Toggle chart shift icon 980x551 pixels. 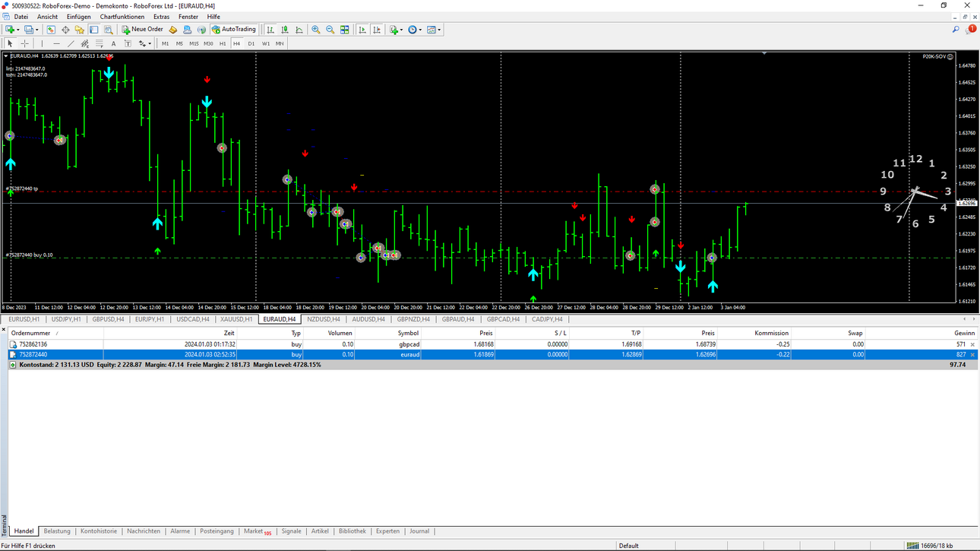pos(377,30)
